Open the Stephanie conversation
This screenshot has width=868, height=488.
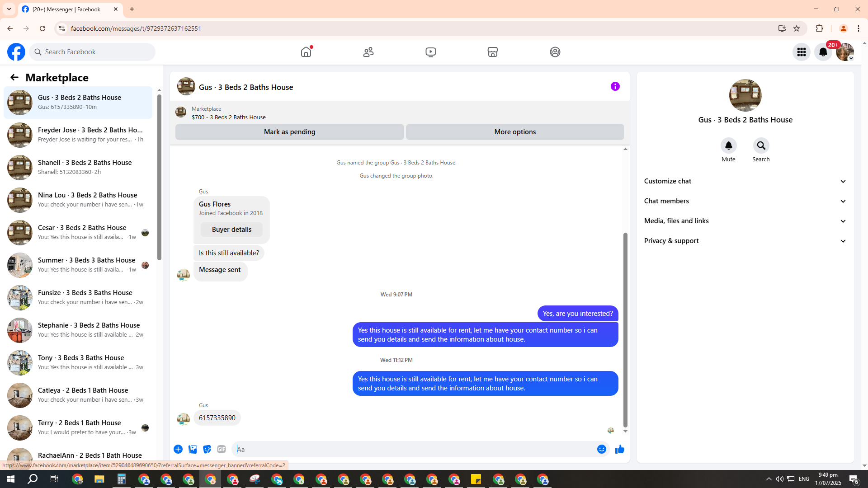[x=78, y=330]
